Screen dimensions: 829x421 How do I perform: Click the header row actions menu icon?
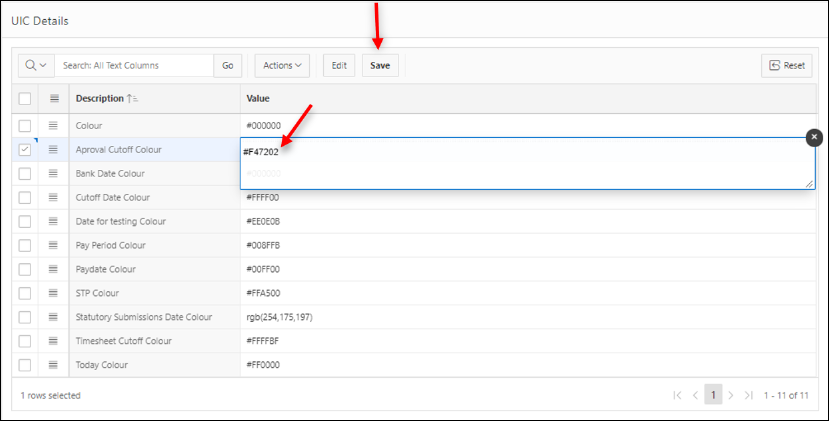pyautogui.click(x=54, y=99)
